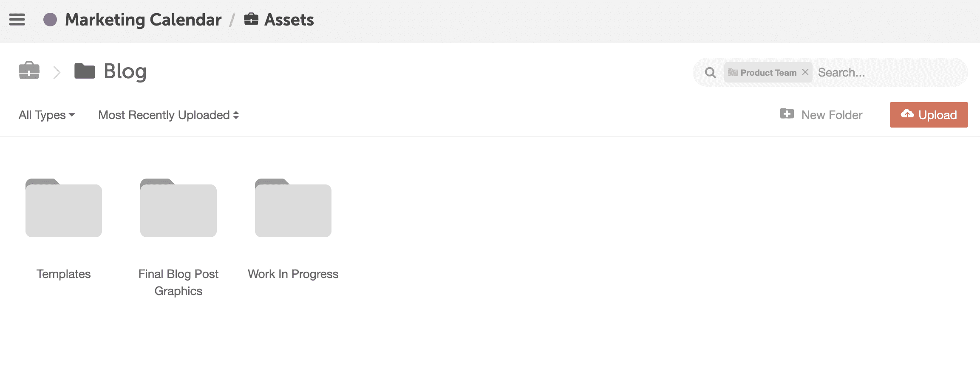The height and width of the screenshot is (375, 980).
Task: Open the Templates folder
Action: click(64, 208)
